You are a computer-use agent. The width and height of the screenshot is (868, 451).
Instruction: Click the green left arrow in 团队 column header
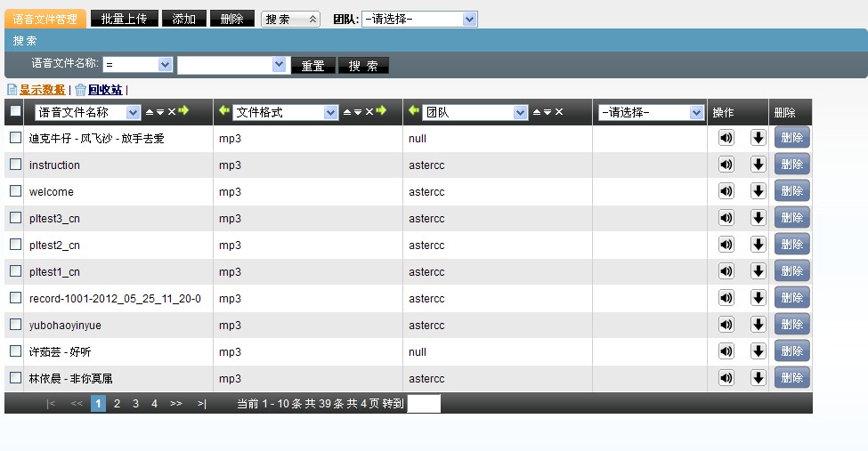[x=413, y=111]
